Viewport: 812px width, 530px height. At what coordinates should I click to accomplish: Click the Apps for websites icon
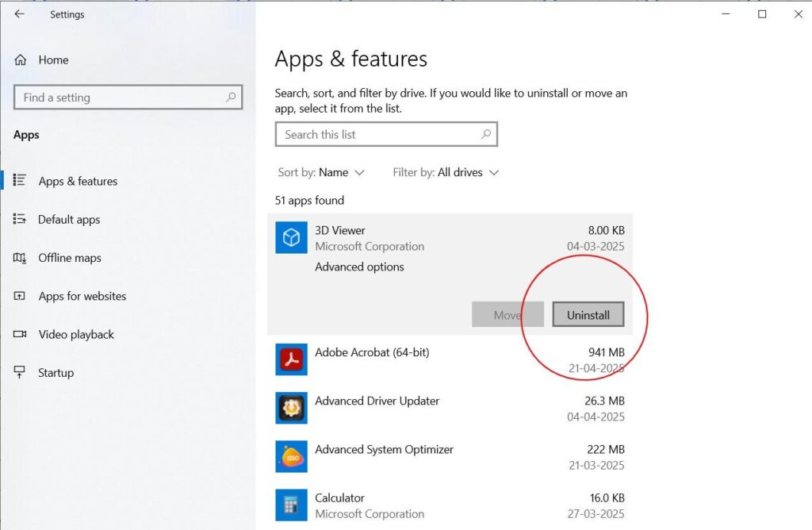coord(20,296)
